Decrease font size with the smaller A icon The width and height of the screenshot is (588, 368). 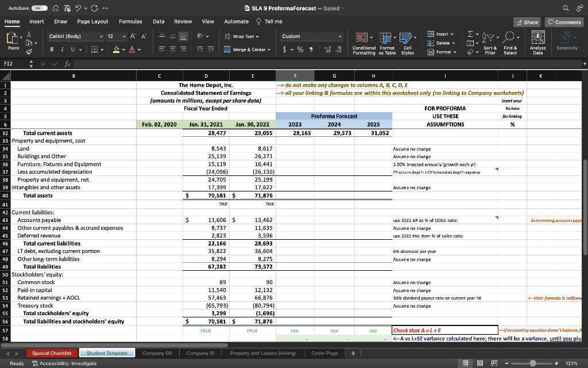144,36
